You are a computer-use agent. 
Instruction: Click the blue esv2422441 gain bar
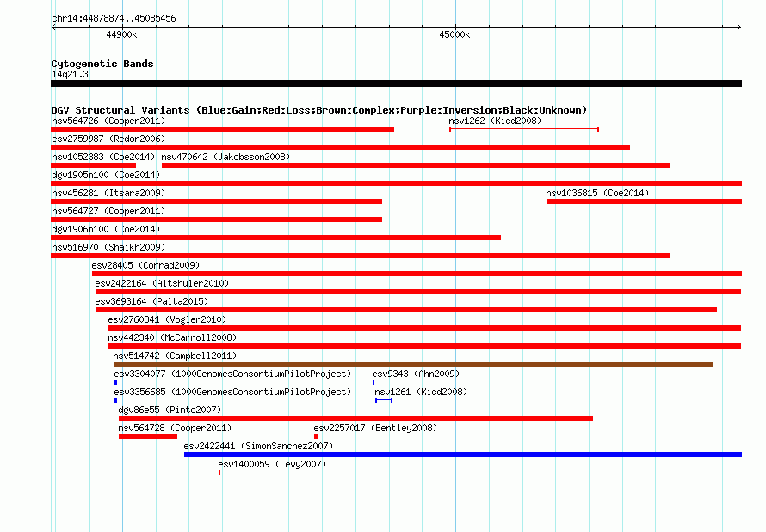[463, 455]
